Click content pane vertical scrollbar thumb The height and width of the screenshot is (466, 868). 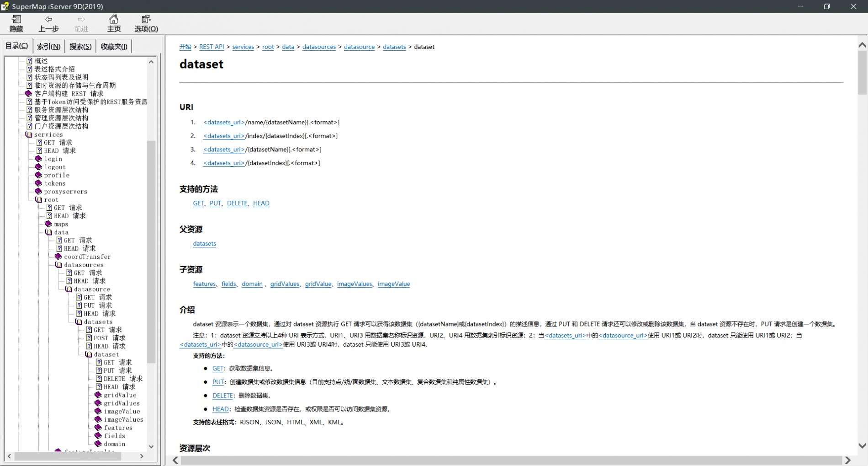862,72
